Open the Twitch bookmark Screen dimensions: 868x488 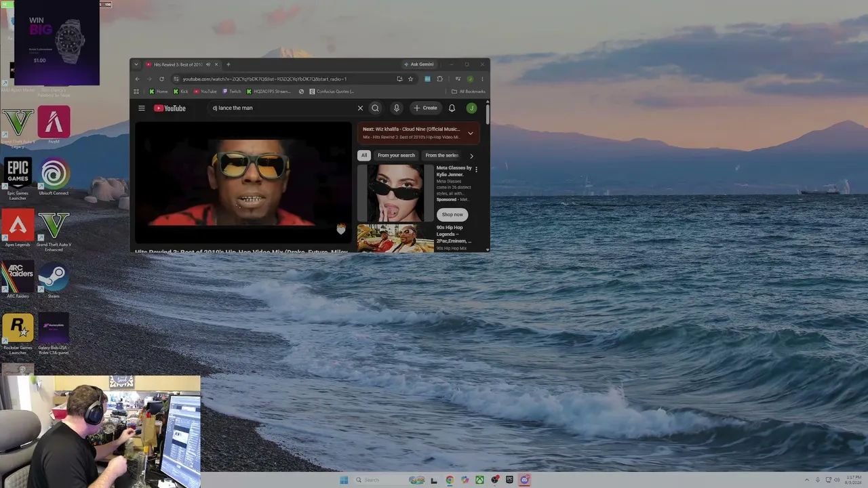pyautogui.click(x=232, y=91)
